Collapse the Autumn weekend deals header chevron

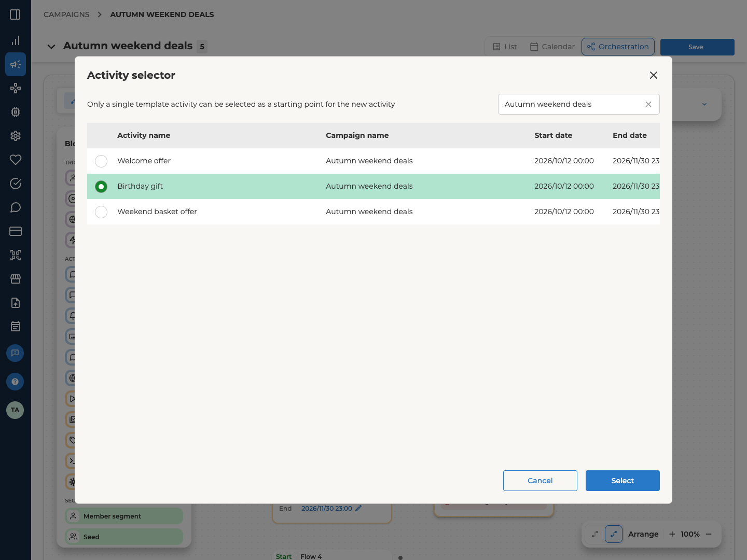coord(51,47)
